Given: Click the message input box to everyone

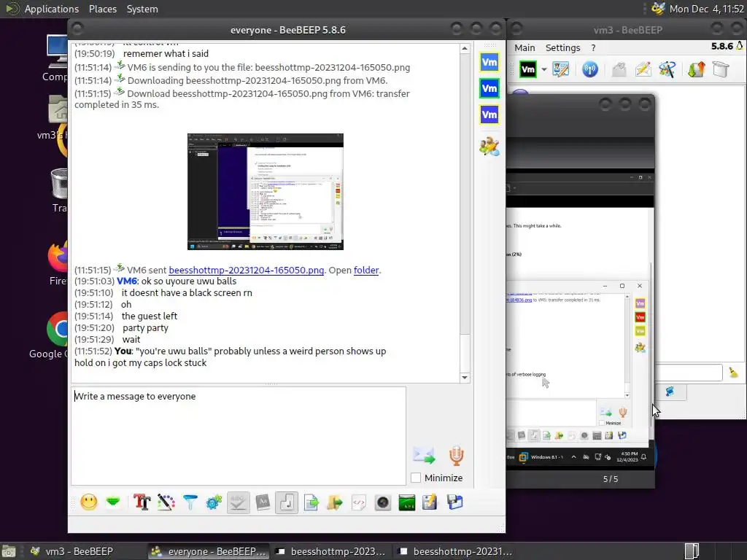Looking at the screenshot, I should (x=239, y=436).
